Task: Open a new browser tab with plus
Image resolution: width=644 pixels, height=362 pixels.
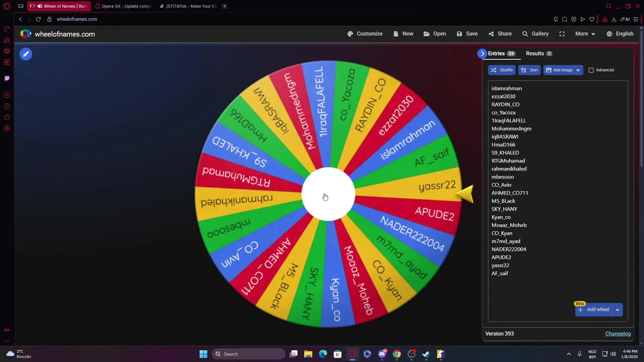Action: click(224, 6)
